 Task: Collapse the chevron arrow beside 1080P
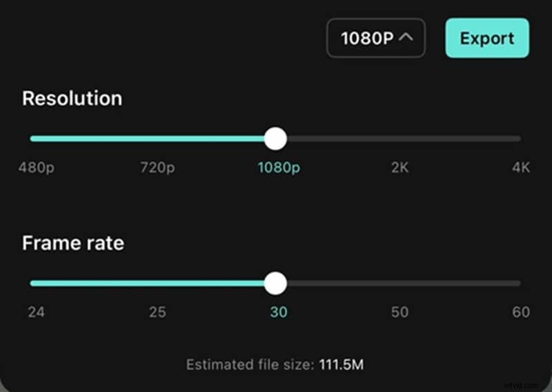[x=406, y=37]
